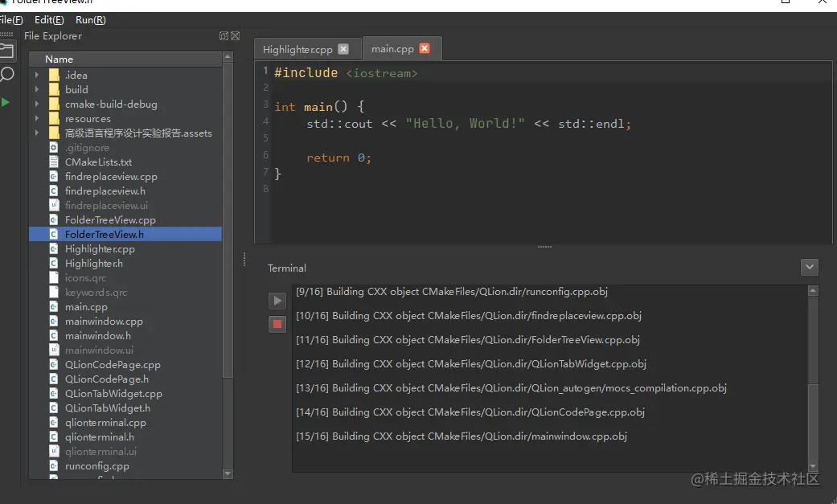Select mainwindow.h file icon

53,335
